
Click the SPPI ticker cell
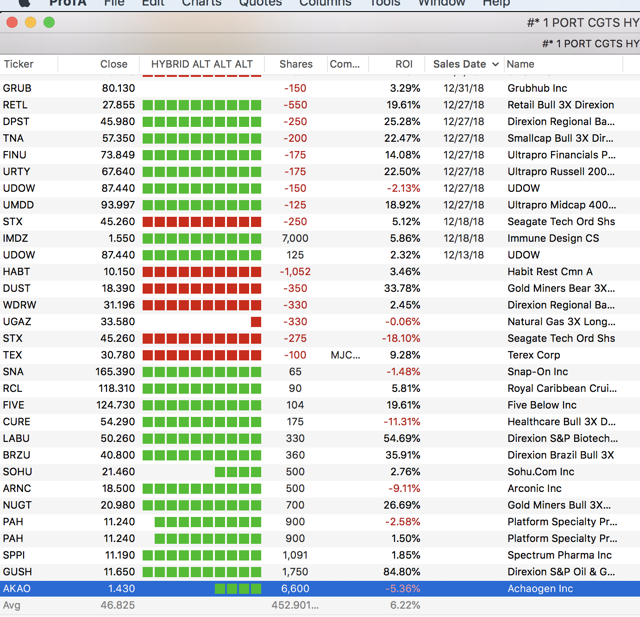(13, 555)
